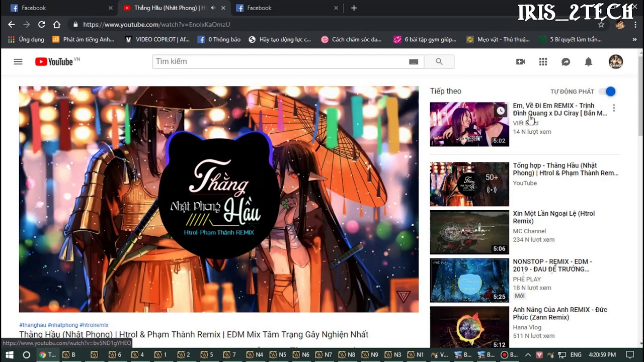Open the 5 Bí quyết làm bookmark
Image resolution: width=644 pixels, height=362 pixels.
click(570, 39)
